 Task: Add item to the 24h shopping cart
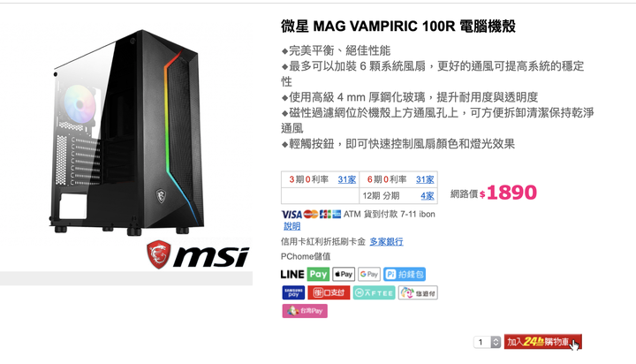542,342
